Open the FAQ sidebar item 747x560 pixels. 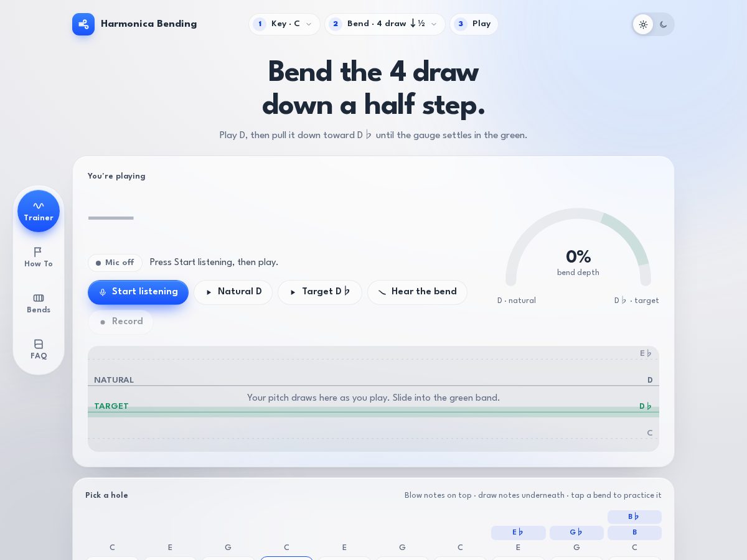(39, 349)
